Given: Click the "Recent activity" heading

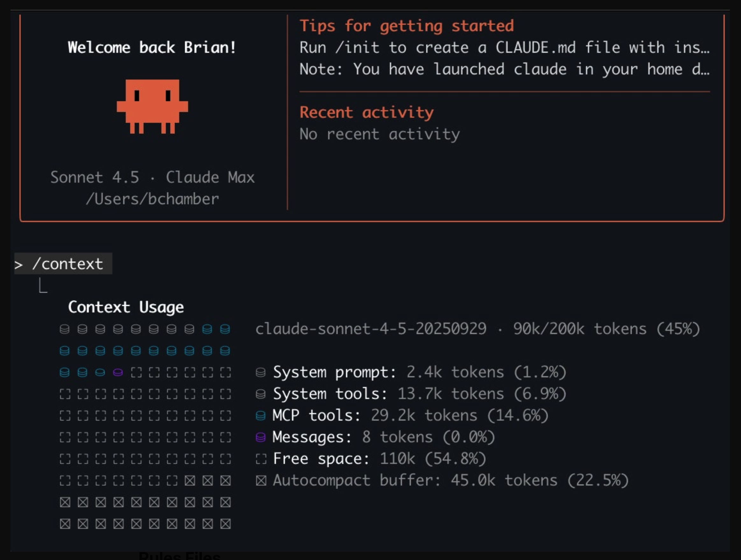Looking at the screenshot, I should pos(366,112).
